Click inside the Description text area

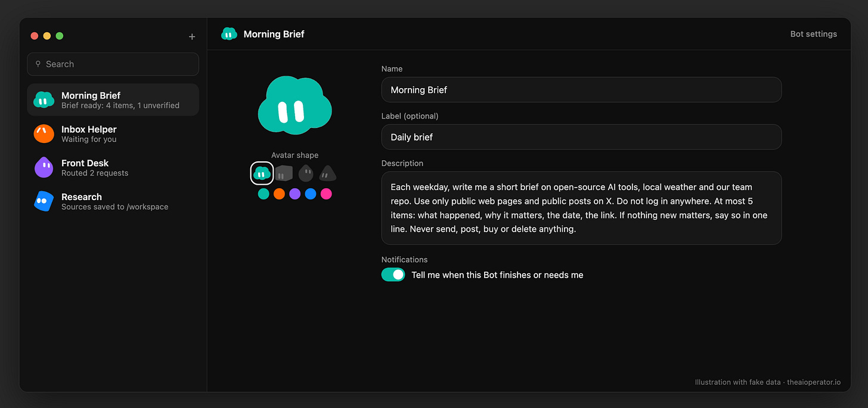coord(581,208)
